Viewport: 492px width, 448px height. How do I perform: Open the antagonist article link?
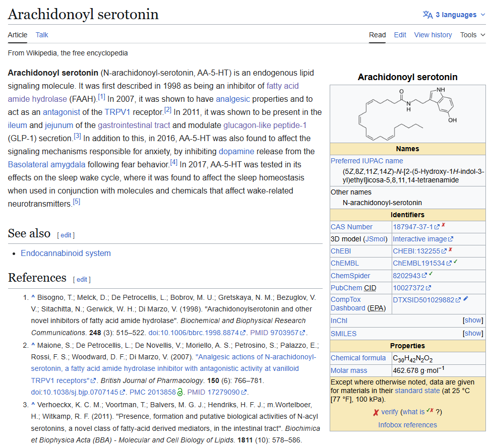pyautogui.click(x=61, y=112)
